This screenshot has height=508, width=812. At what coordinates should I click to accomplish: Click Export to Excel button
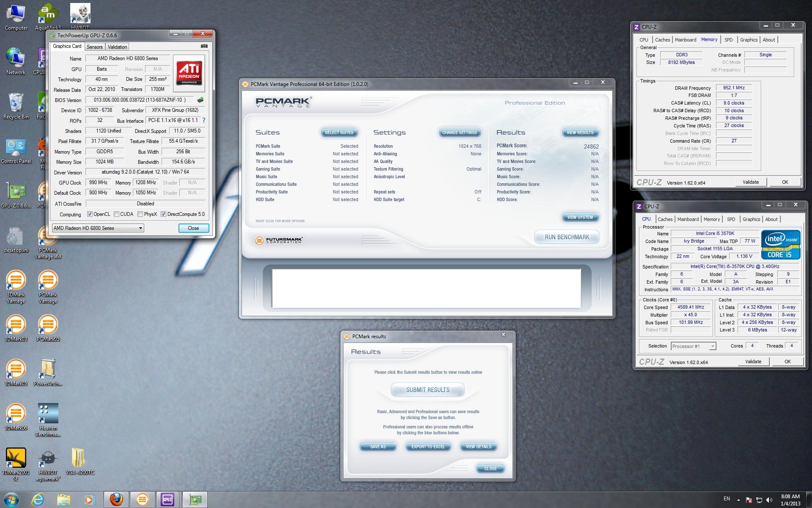(x=428, y=447)
